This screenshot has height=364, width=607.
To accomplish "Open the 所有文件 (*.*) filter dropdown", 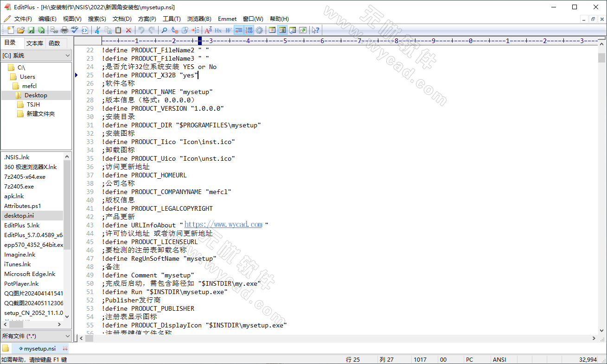I will tap(32, 336).
